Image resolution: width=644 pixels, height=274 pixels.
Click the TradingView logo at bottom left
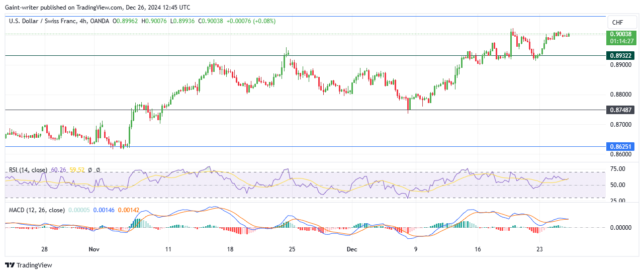point(29,265)
